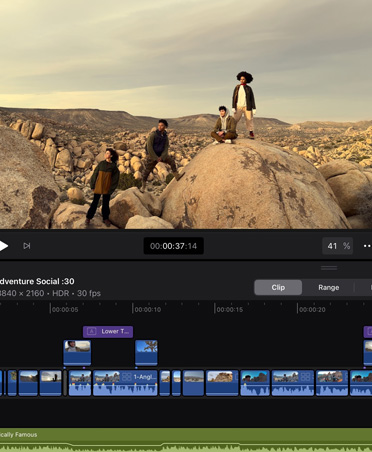Select connected clip with Joshua tree thumbnail
Viewport: 372px width, 452px height.
pyautogui.click(x=146, y=353)
